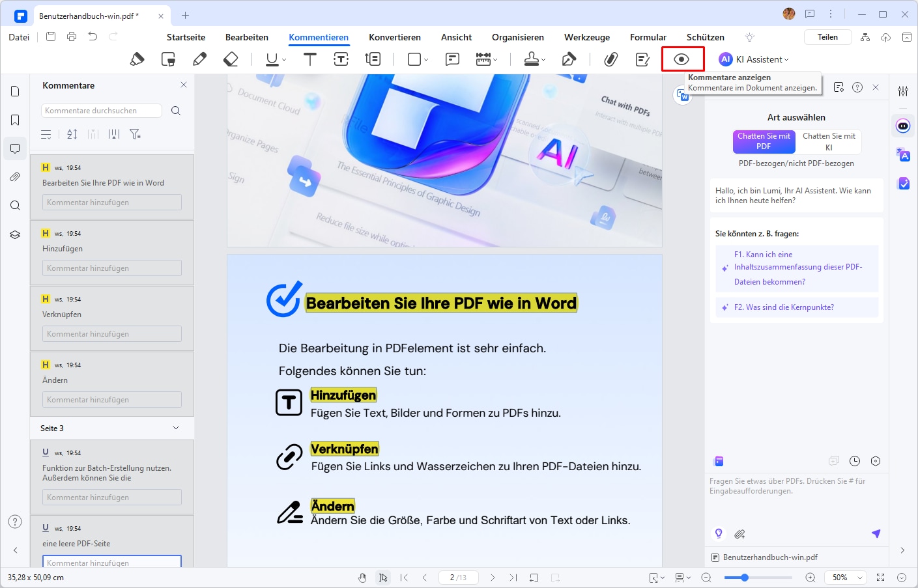Enable the hand pan tool
The height and width of the screenshot is (588, 918).
362,578
